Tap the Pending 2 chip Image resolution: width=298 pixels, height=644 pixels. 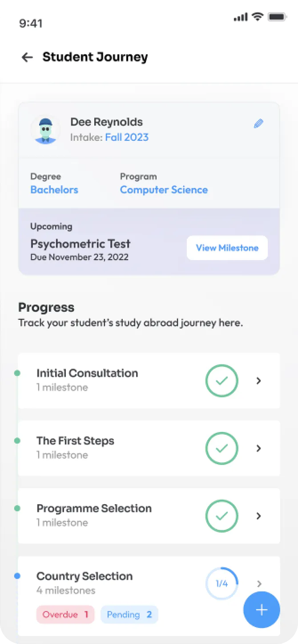[x=129, y=614]
